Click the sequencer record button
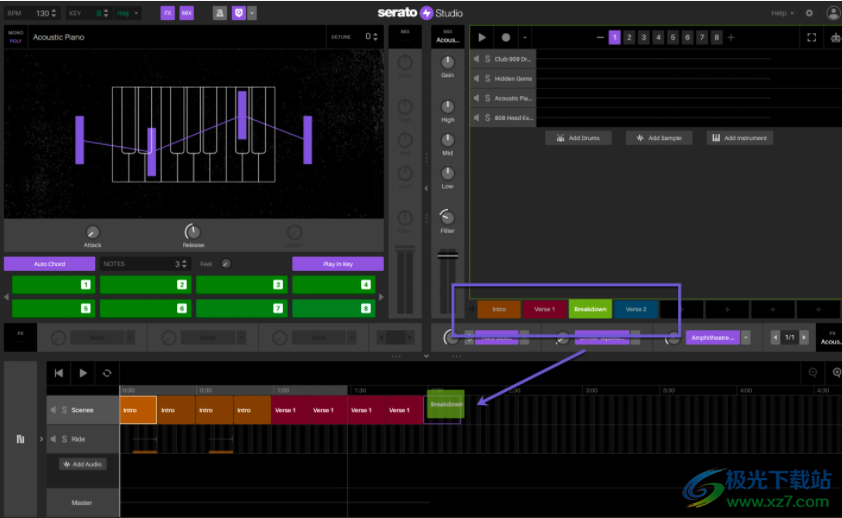Viewport: 842px width, 518px height. pyautogui.click(x=505, y=37)
